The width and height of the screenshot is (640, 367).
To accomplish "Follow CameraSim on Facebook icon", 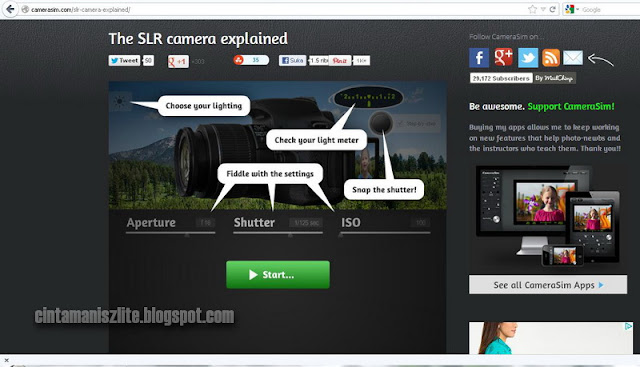I will click(479, 58).
